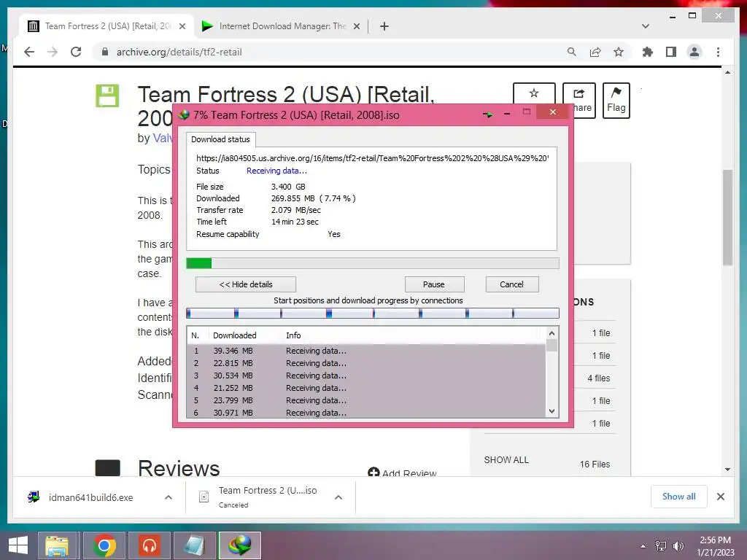Click the green floppy disk software icon

[x=107, y=96]
